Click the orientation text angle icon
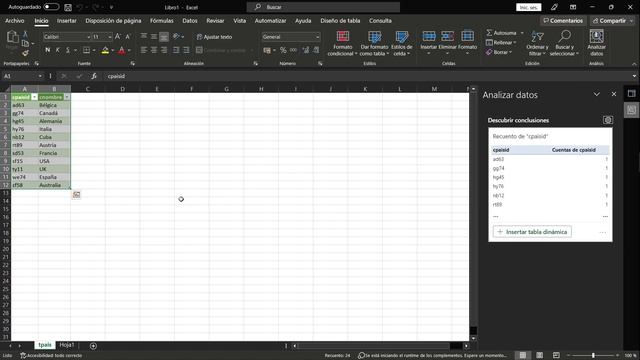Screen dimensions: 640x360 click(x=176, y=37)
